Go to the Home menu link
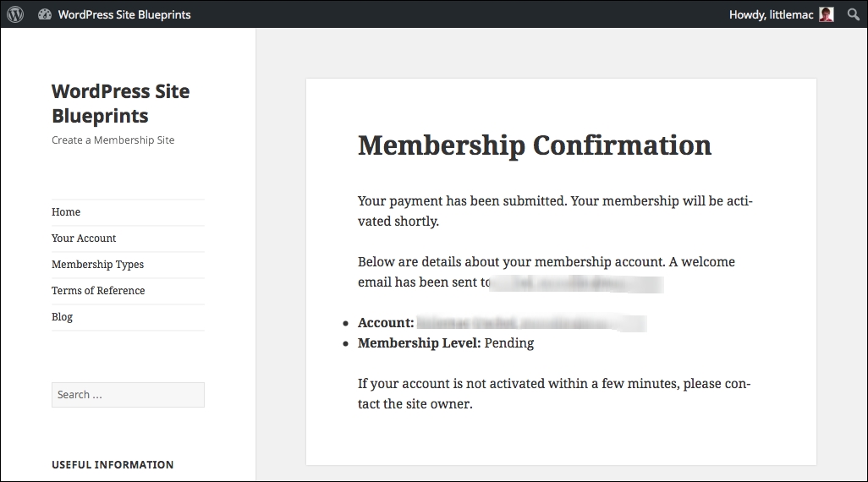This screenshot has width=868, height=482. tap(66, 212)
